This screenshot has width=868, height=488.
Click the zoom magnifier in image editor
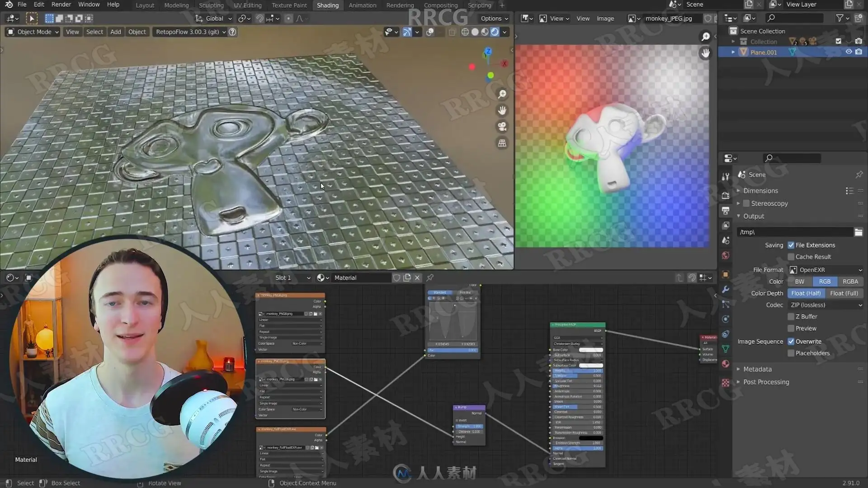tap(705, 37)
